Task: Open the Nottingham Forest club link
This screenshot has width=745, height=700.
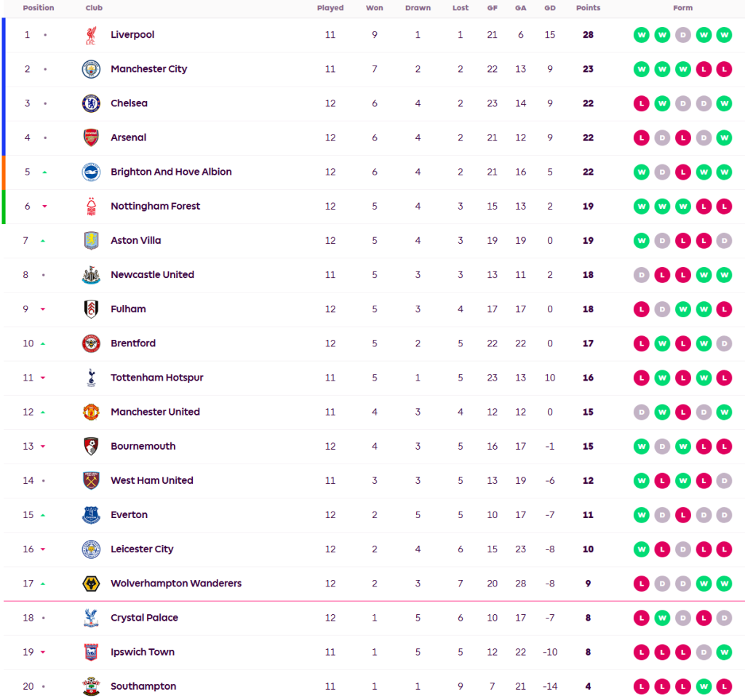Action: tap(155, 206)
